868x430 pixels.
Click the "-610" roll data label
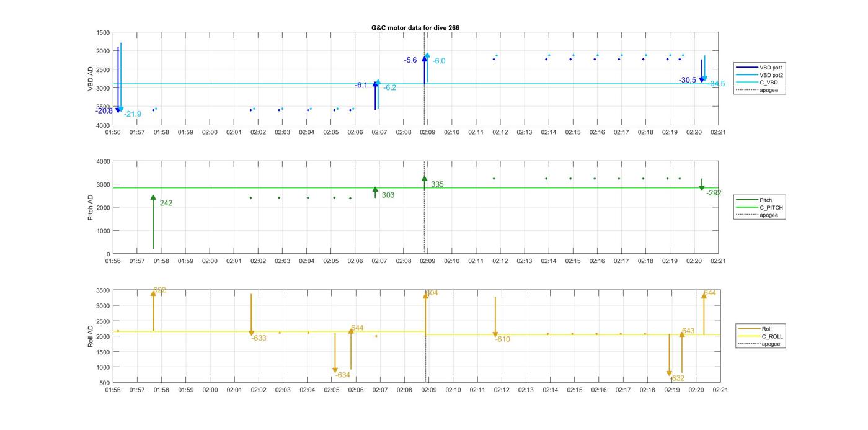coord(502,339)
